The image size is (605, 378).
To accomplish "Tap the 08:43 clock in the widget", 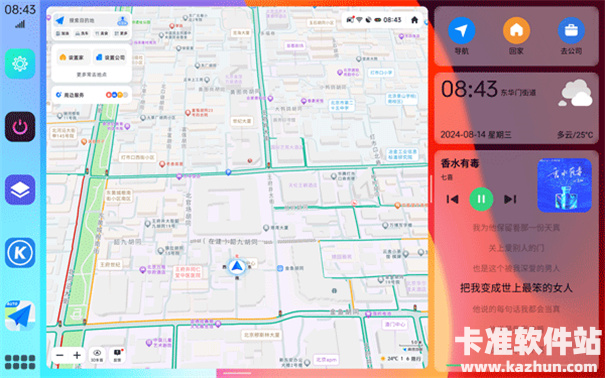I will point(469,89).
